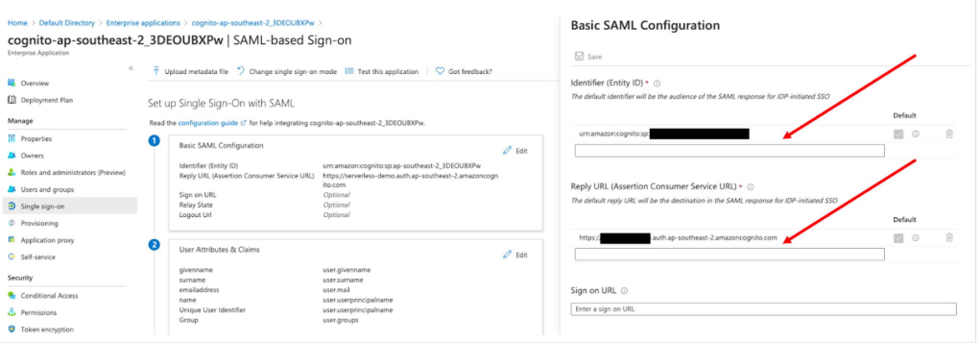The width and height of the screenshot is (980, 343).
Task: Edit the User Attributes & Claims section
Action: (x=508, y=255)
